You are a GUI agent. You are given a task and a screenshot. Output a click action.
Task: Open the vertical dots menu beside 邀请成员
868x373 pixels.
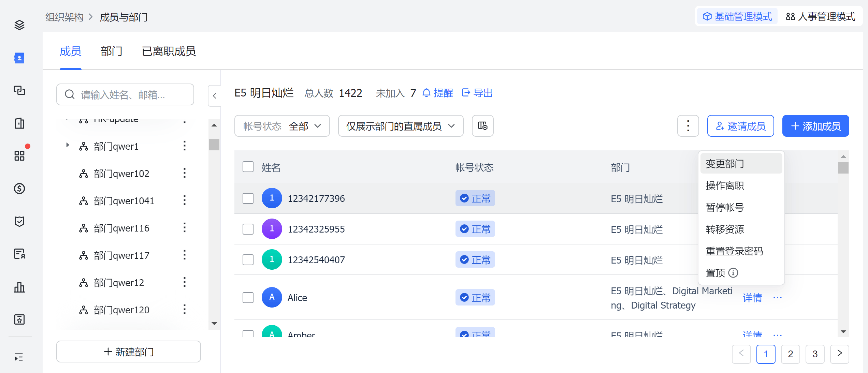pyautogui.click(x=688, y=126)
